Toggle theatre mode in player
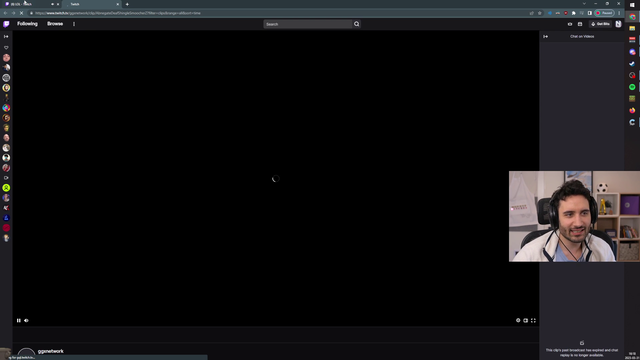Viewport: 640px width, 360px height. pyautogui.click(x=526, y=320)
